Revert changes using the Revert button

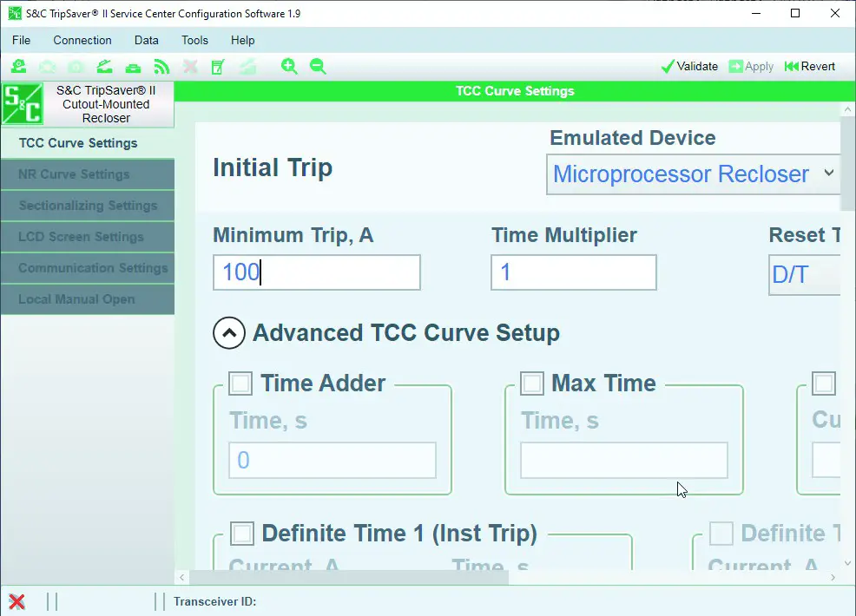pos(810,67)
